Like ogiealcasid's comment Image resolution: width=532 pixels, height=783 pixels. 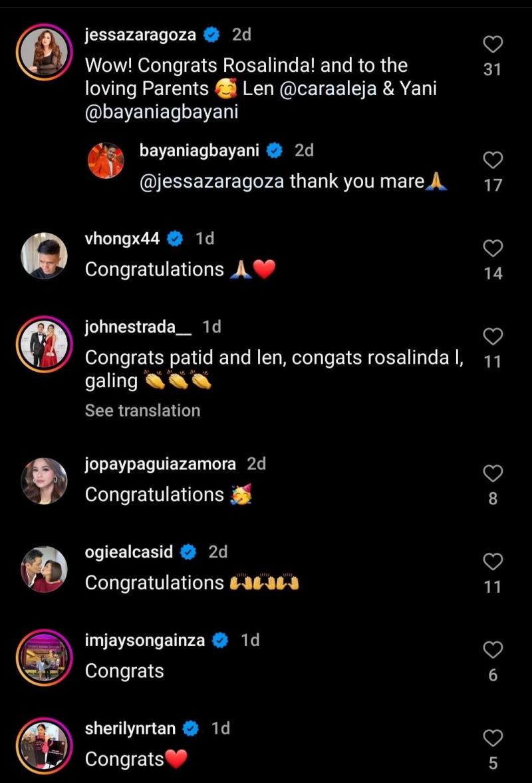pos(492,562)
